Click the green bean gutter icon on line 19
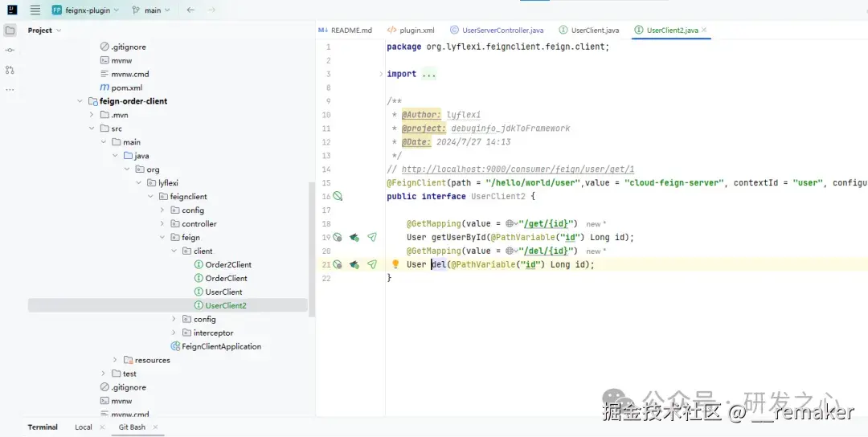This screenshot has height=437, width=868. [x=354, y=237]
